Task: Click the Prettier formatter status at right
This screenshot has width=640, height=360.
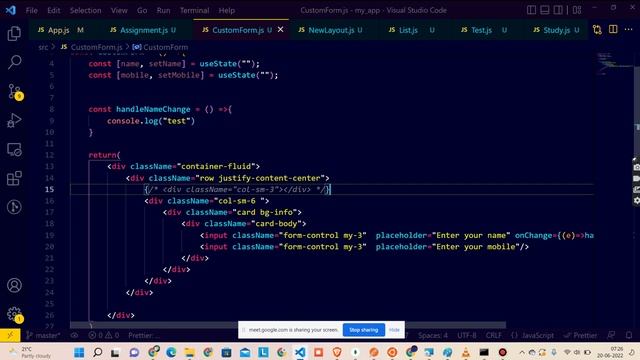Action: click(580, 336)
